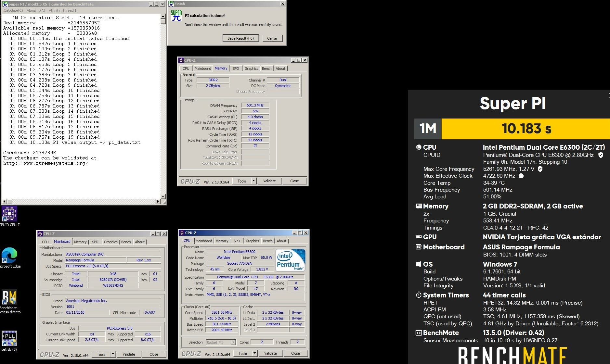Open Memory tab in mainboard CPU-Z window

(x=80, y=242)
